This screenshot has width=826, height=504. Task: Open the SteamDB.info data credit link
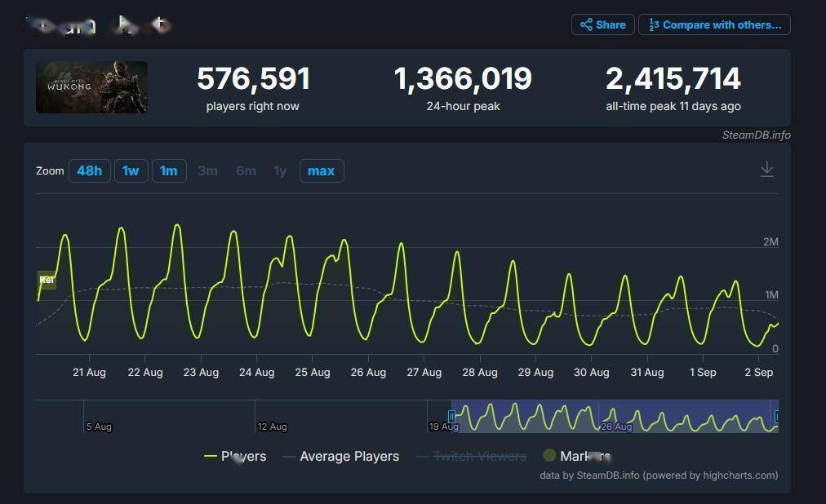[x=608, y=475]
